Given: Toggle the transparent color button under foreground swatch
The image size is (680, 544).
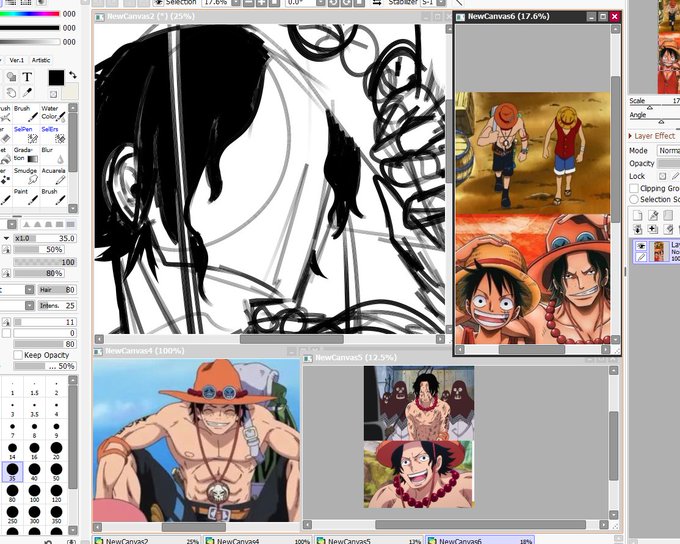Looking at the screenshot, I should pyautogui.click(x=53, y=94).
